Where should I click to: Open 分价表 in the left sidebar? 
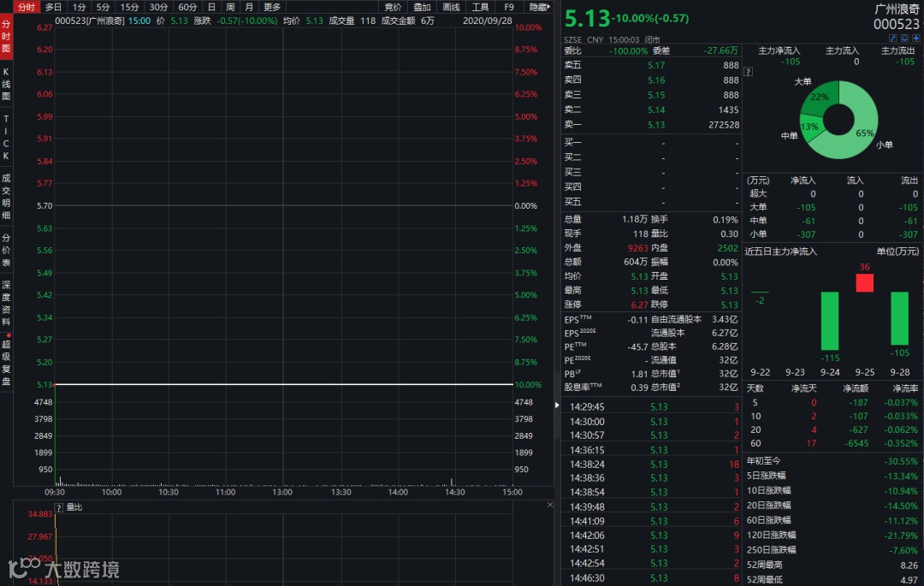[x=6, y=250]
